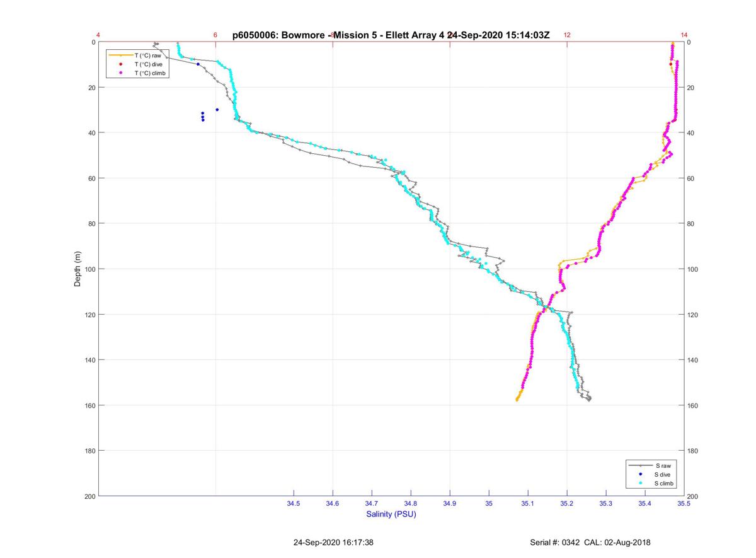Viewport: 756px width, 558px height.
Task: Click depth tick 100 on left axis
Action: [x=89, y=269]
